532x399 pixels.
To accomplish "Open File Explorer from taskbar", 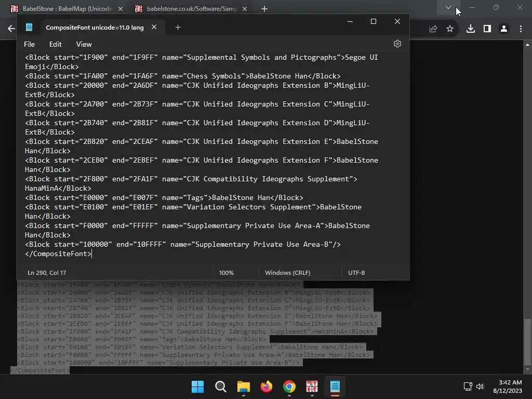I will coord(244,387).
